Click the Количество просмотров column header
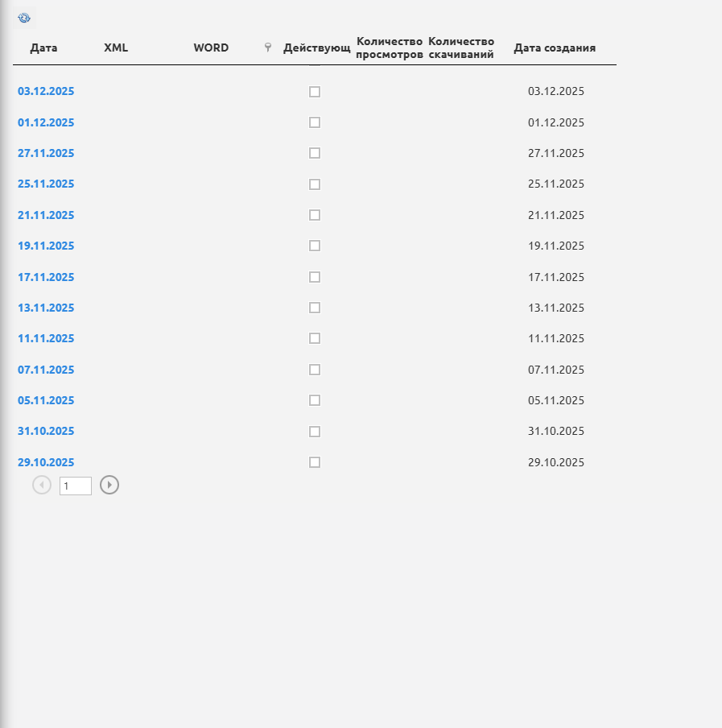Screen dimensions: 722x728 pyautogui.click(x=390, y=48)
